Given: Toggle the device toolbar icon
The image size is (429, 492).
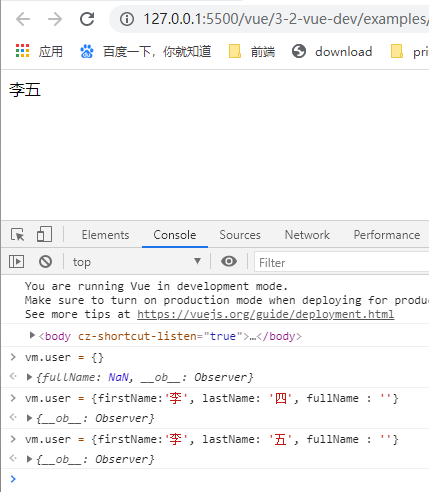Looking at the screenshot, I should 44,235.
